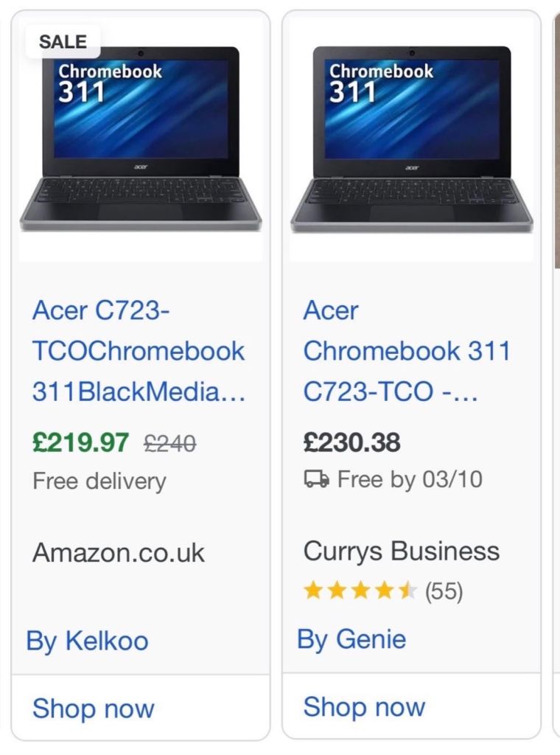Screen dimensions: 560x755
Task: Click the delivery truck icon
Action: [316, 480]
